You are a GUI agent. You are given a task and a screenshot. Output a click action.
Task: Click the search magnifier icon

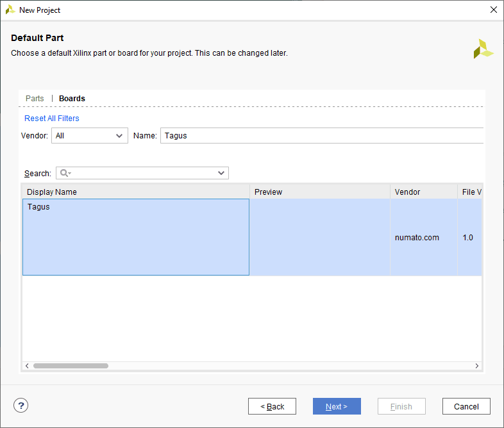pos(64,173)
